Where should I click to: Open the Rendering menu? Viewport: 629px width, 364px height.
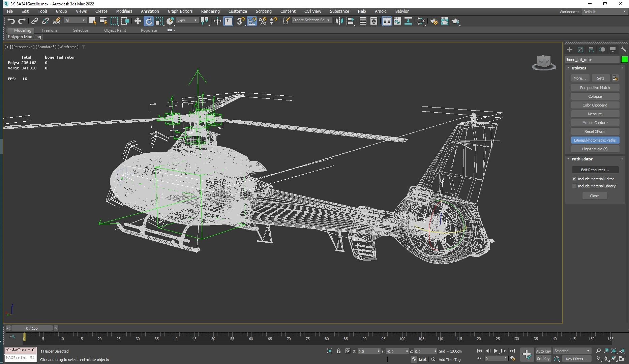(210, 11)
